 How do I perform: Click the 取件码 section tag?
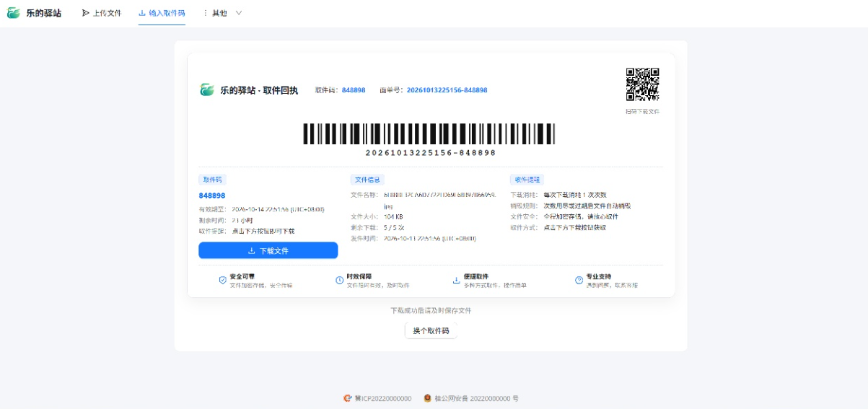[212, 180]
